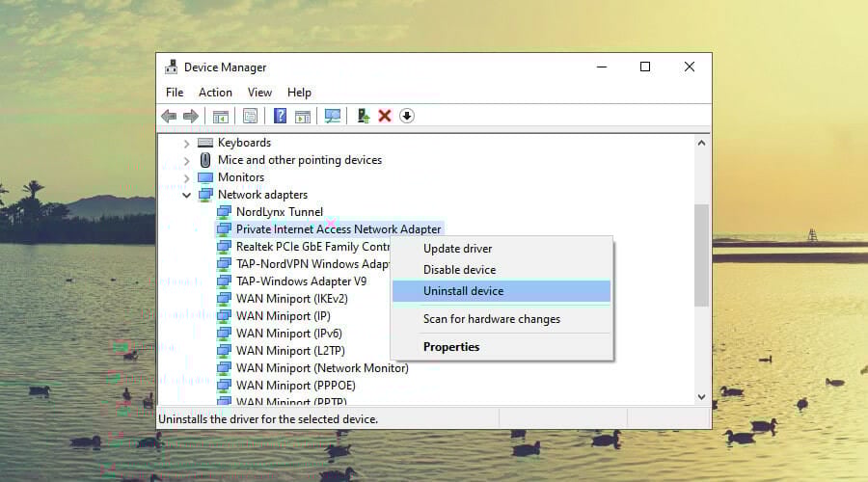Click the Monitors category icon
The image size is (868, 482).
[205, 177]
